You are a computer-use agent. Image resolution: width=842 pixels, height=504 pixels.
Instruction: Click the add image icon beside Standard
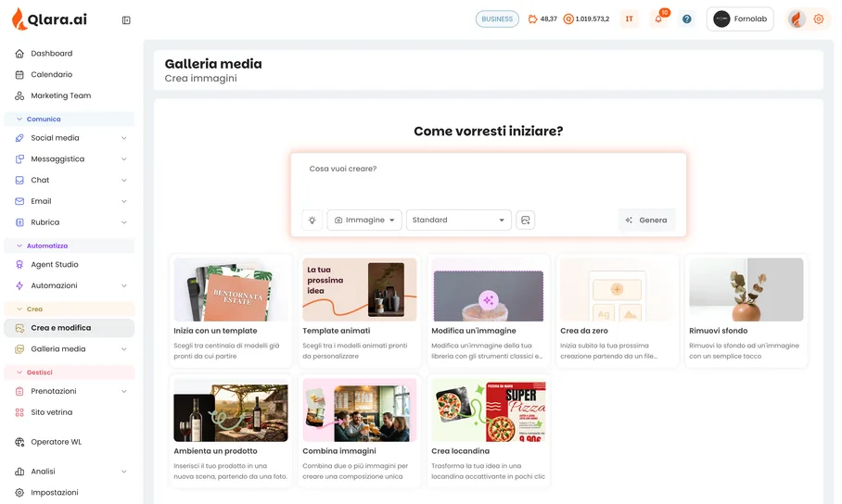pyautogui.click(x=525, y=220)
